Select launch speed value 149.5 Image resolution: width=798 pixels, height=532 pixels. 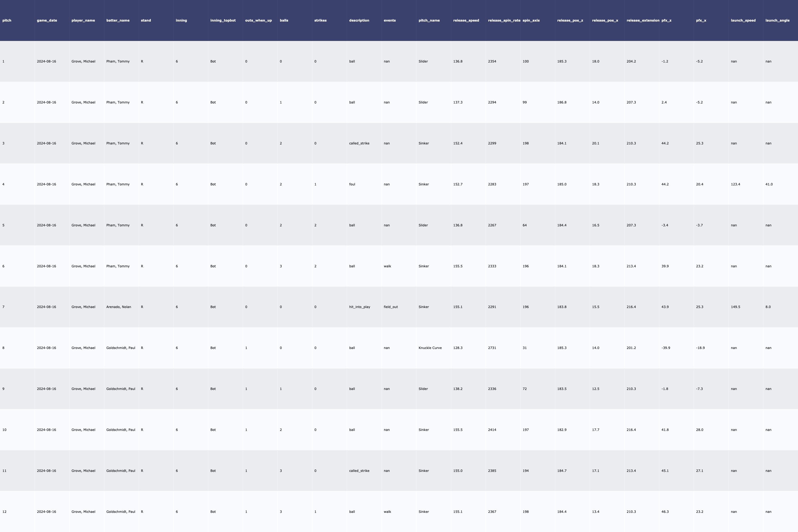pos(735,307)
